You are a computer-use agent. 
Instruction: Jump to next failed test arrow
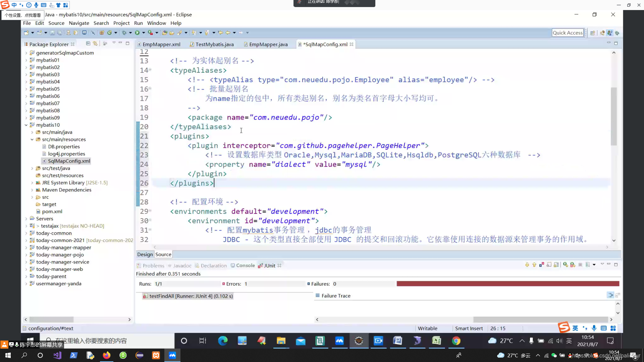527,265
